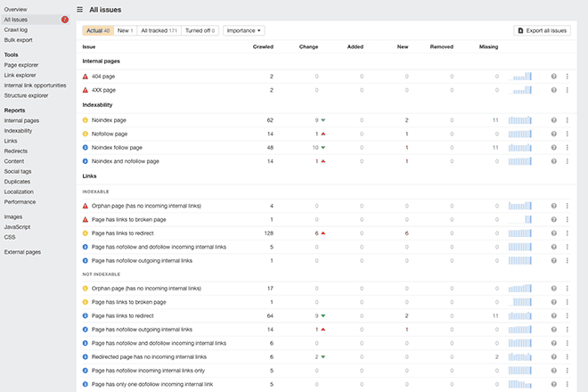The width and height of the screenshot is (588, 392).
Task: View history chart for Noindex page row
Action: 520,120
